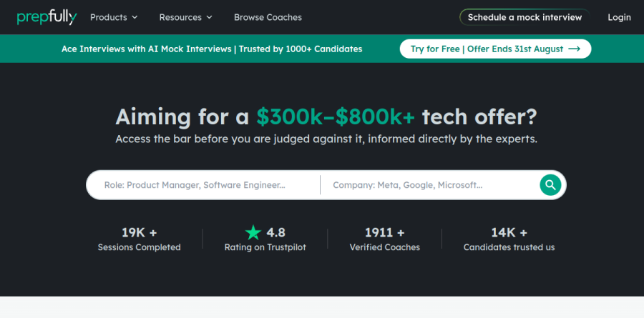Click the green search magnifier button
The height and width of the screenshot is (318, 644).
click(x=550, y=185)
